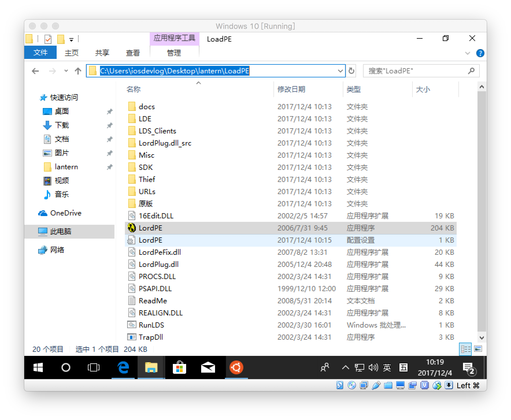The width and height of the screenshot is (511, 420).
Task: Expand the ribbon with the chevron
Action: (467, 53)
